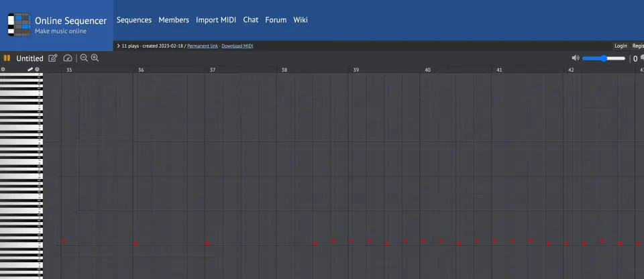The image size is (644, 279).
Task: Click the edit sequence pencil icon
Action: [x=53, y=58]
